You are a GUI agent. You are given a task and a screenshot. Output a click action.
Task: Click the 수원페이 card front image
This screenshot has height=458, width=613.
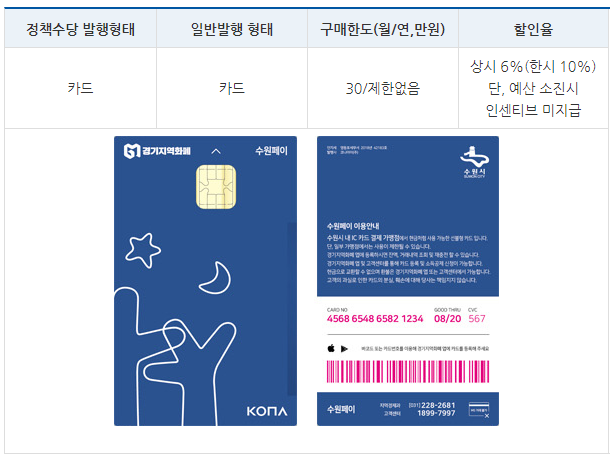coord(205,281)
